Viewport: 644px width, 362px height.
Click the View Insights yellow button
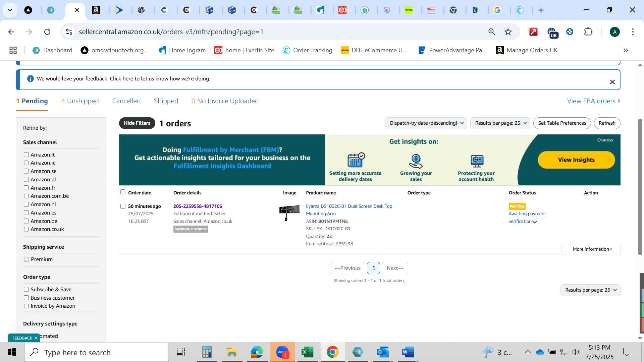tap(576, 160)
